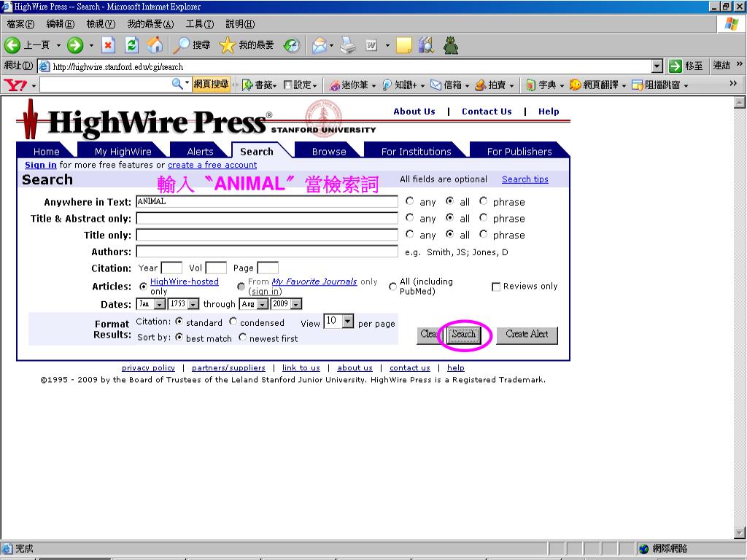The width and height of the screenshot is (747, 560).
Task: Stop page loading with the red X icon
Action: click(108, 45)
